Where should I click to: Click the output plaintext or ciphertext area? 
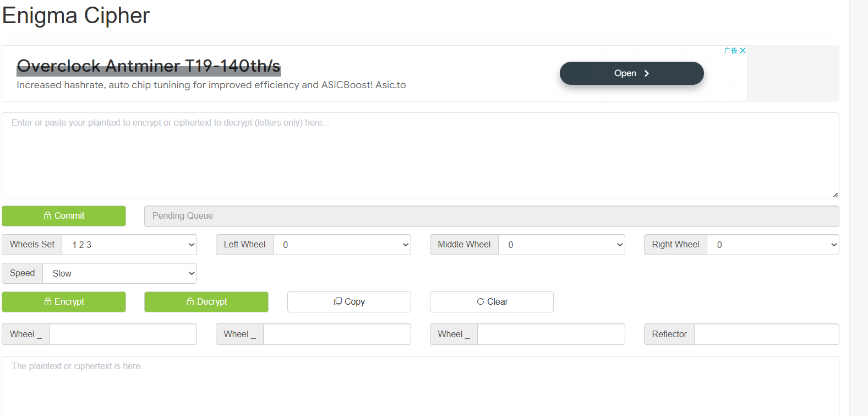pos(421,386)
